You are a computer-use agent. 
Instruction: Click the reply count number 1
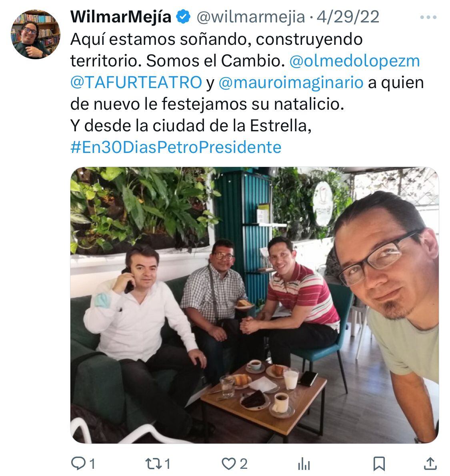pyautogui.click(x=92, y=464)
